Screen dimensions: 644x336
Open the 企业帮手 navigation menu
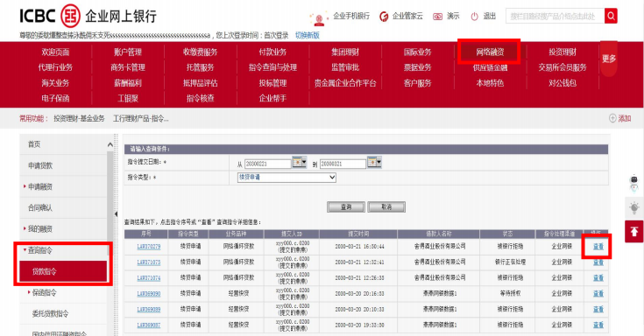[x=272, y=98]
